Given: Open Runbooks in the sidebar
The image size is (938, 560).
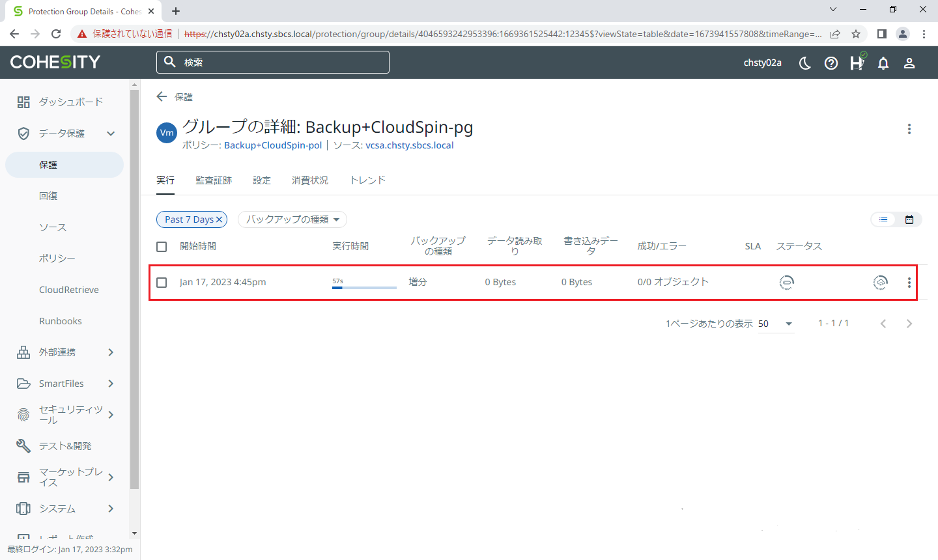Looking at the screenshot, I should [61, 321].
